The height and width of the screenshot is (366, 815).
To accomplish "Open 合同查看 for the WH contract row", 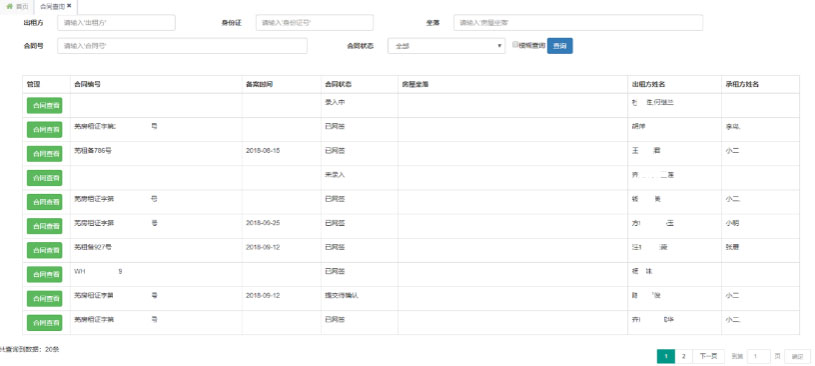I will (45, 274).
